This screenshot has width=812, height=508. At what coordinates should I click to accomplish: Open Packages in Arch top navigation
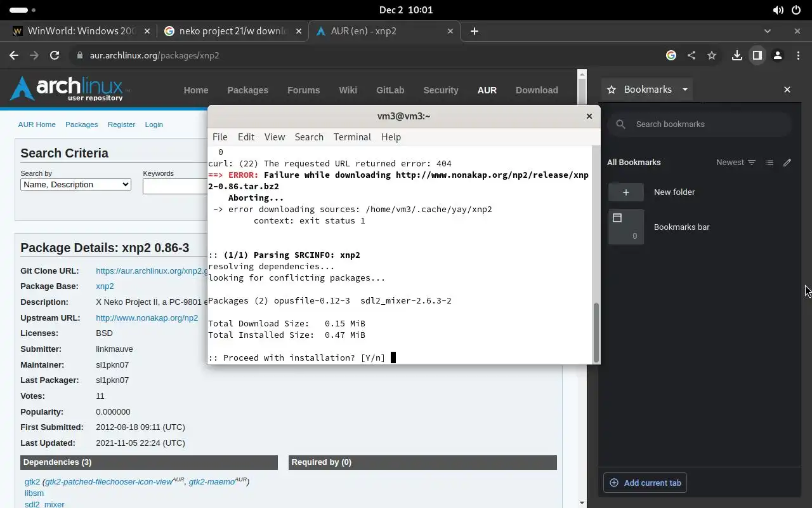coord(247,90)
